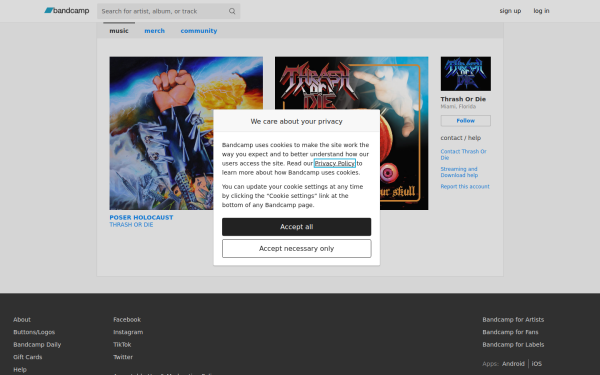Open the Facebook footer link

127,320
